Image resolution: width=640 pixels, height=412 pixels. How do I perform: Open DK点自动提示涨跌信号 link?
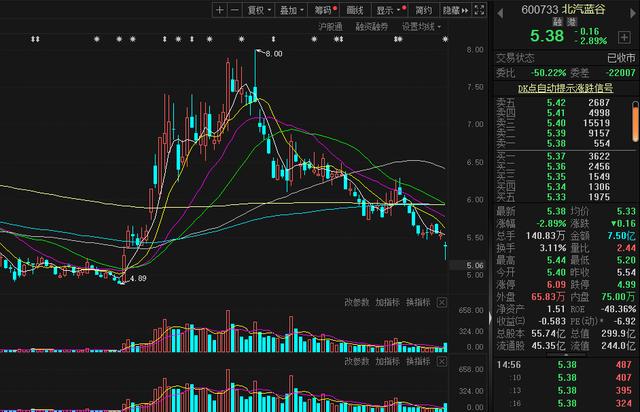(x=565, y=88)
